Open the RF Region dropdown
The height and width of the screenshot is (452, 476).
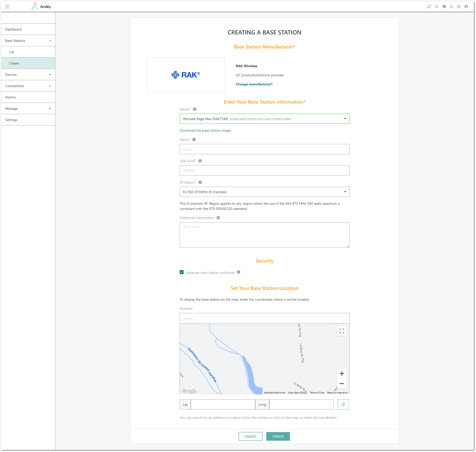[x=345, y=192]
